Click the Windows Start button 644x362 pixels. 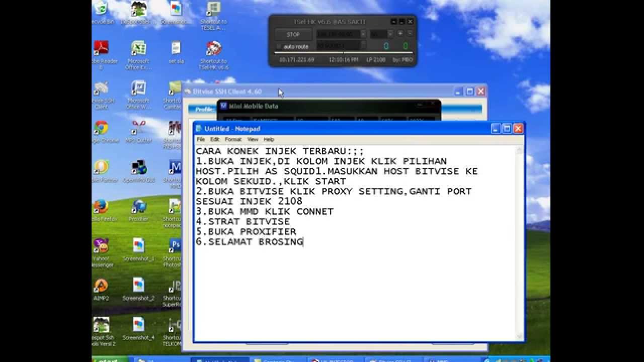point(110,360)
